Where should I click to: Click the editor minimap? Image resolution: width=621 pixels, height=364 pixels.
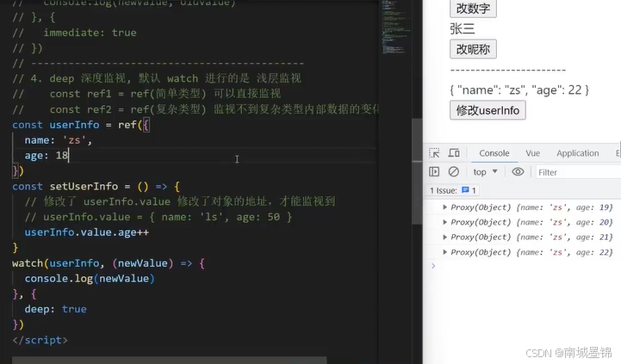[394, 28]
